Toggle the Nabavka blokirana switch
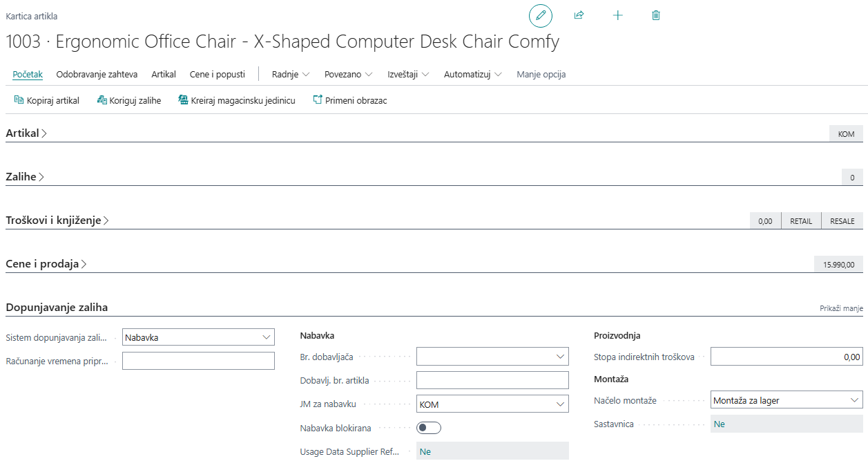 (x=429, y=428)
